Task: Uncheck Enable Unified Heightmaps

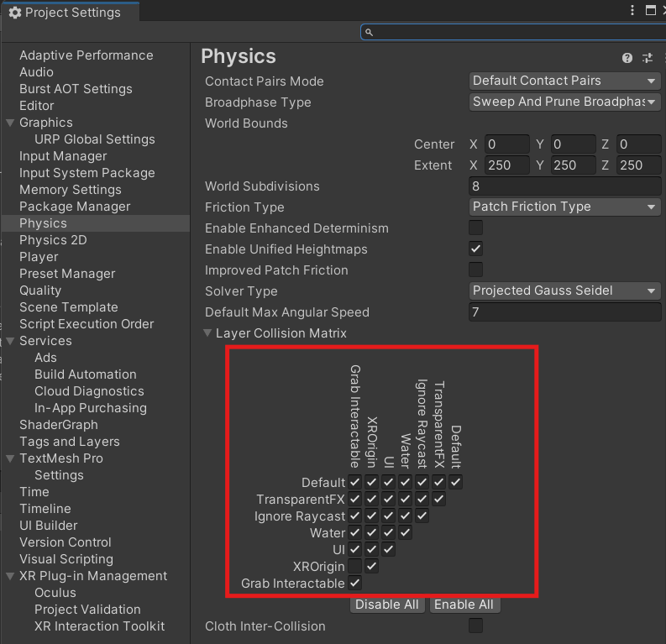Action: [x=475, y=249]
